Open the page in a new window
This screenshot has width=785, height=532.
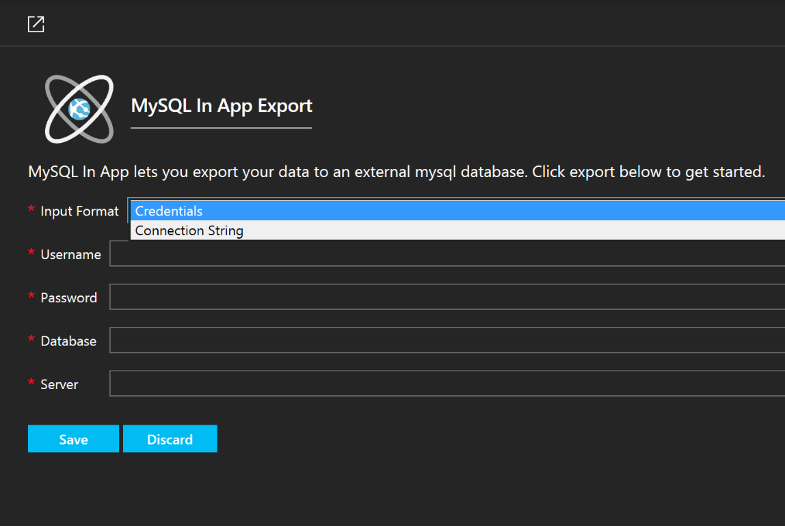pos(36,24)
